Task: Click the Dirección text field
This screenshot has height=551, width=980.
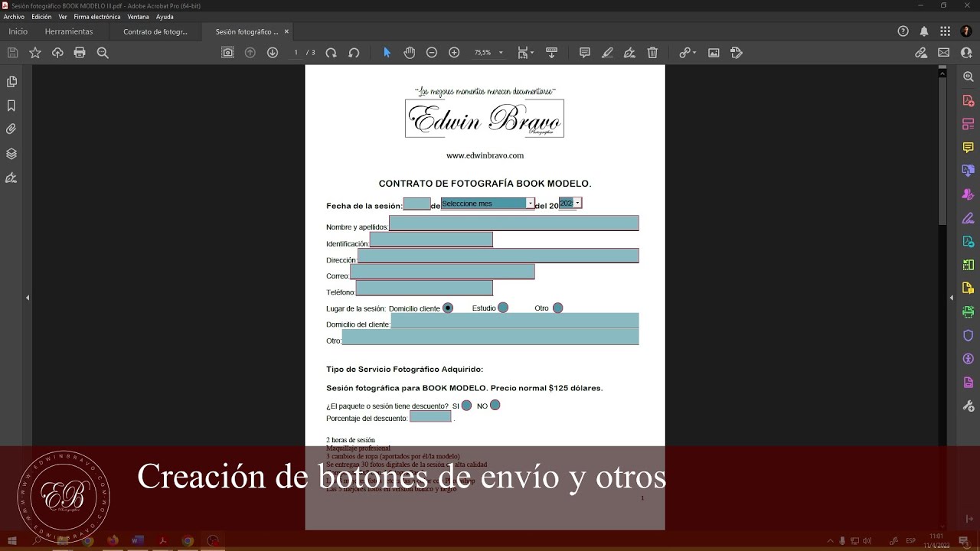Action: 498,256
